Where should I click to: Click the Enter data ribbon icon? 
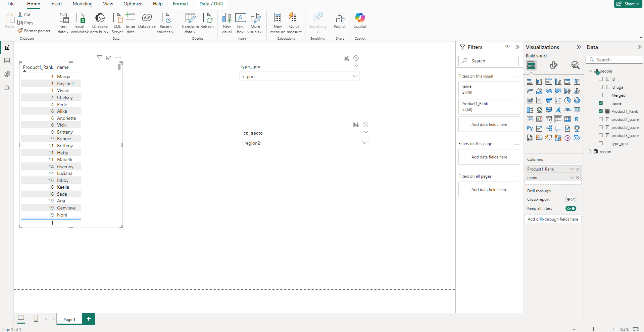[131, 23]
